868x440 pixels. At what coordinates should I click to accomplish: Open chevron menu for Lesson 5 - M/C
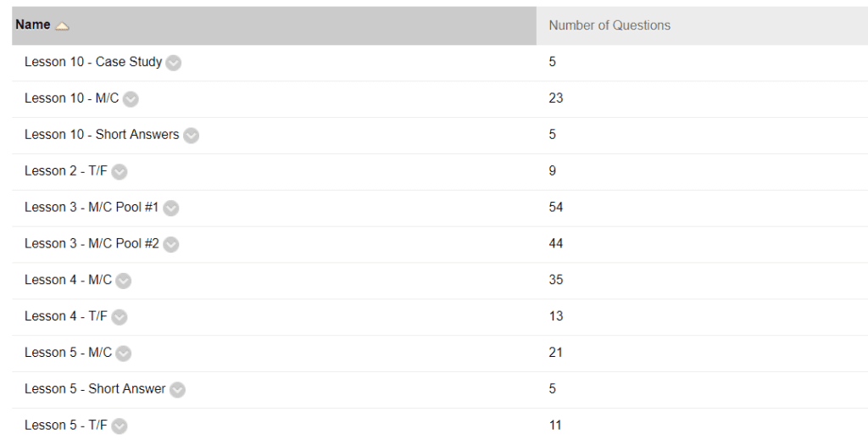(124, 354)
